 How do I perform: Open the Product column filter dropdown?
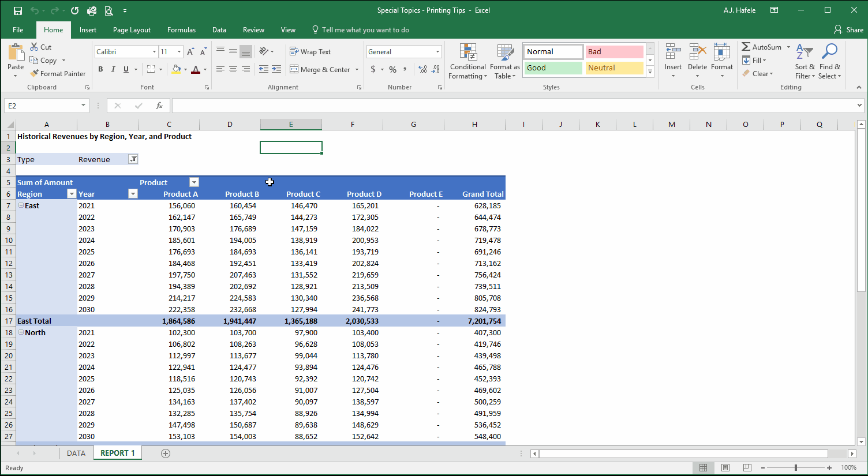pos(194,182)
